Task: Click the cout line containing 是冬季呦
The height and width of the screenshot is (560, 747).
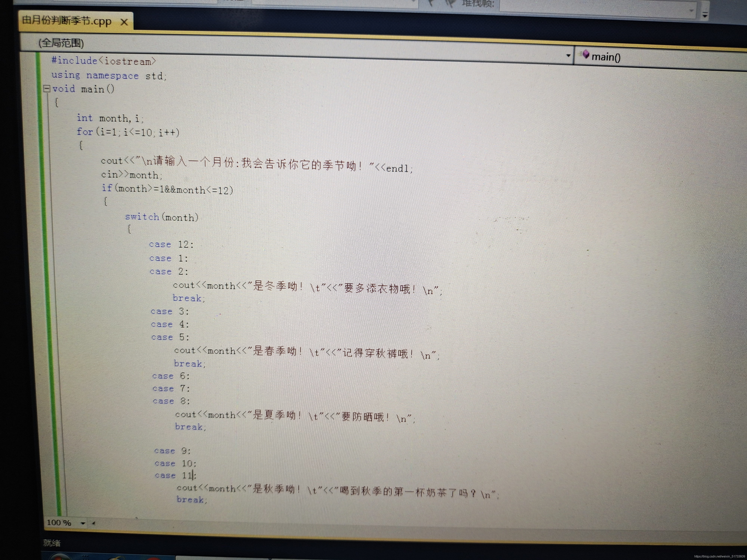Action: tap(308, 288)
